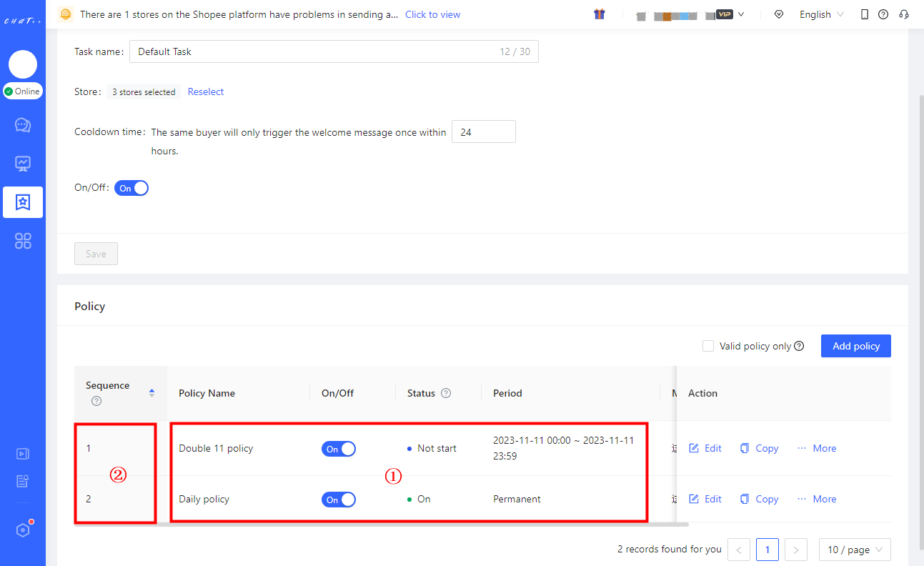Click the customer support headset icon

904,14
